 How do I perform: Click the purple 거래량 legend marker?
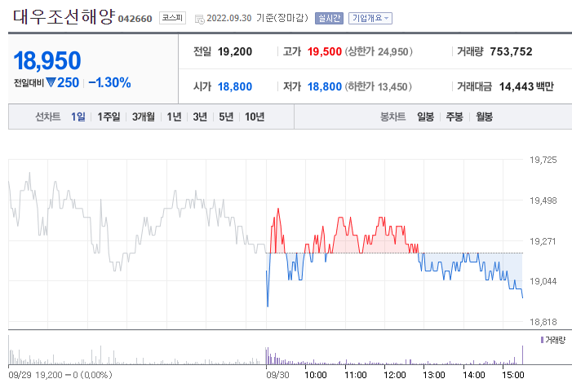point(542,340)
